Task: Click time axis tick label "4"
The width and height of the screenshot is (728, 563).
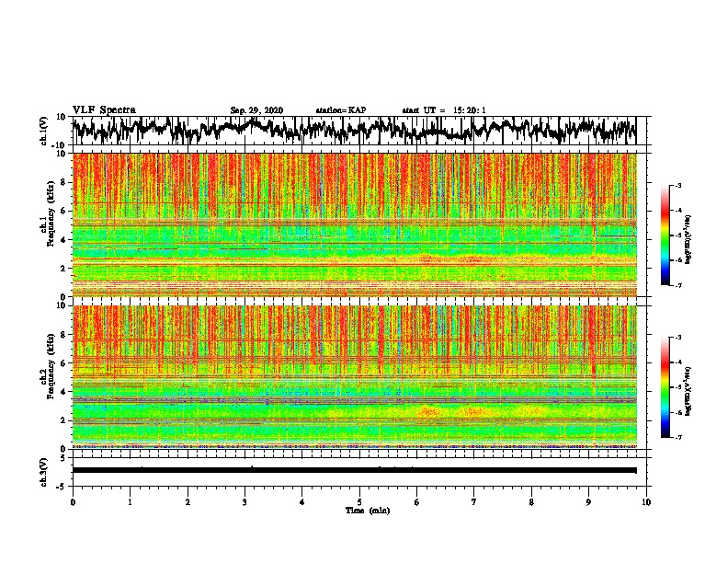Action: tap(302, 502)
